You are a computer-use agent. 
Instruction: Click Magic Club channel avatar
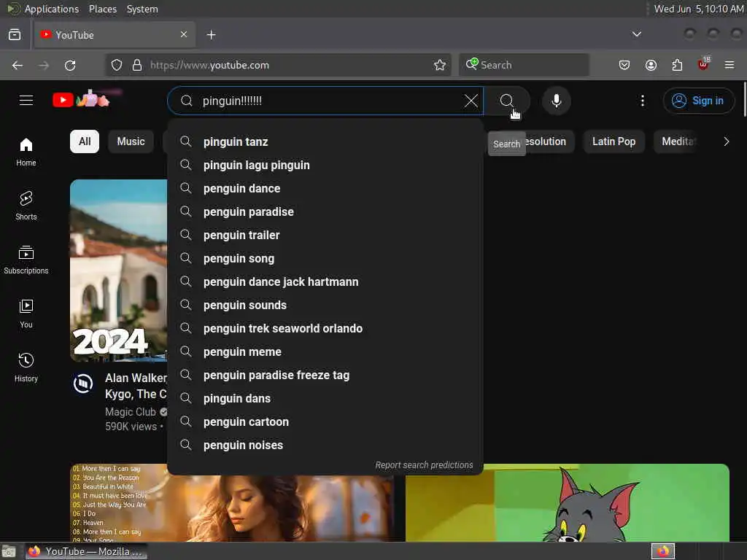point(83,384)
